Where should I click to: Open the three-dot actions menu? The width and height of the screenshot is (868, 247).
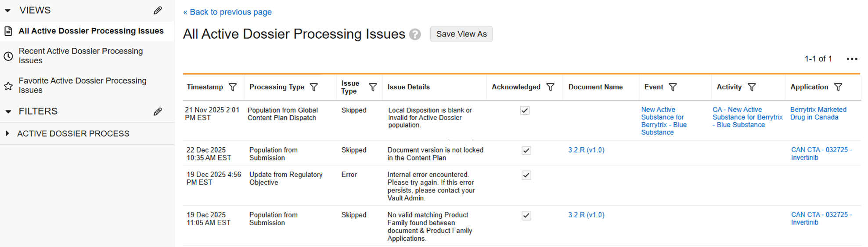852,59
